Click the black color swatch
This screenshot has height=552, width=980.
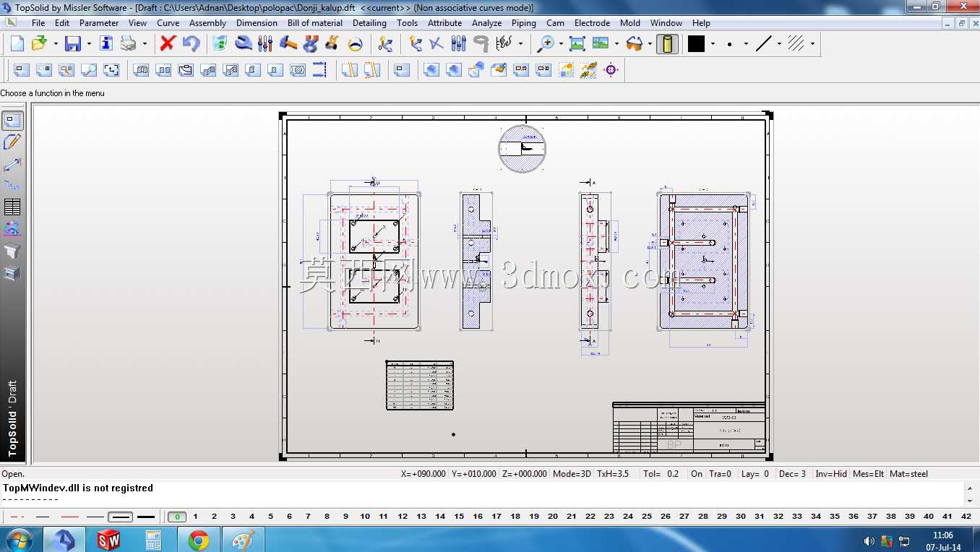coord(696,44)
